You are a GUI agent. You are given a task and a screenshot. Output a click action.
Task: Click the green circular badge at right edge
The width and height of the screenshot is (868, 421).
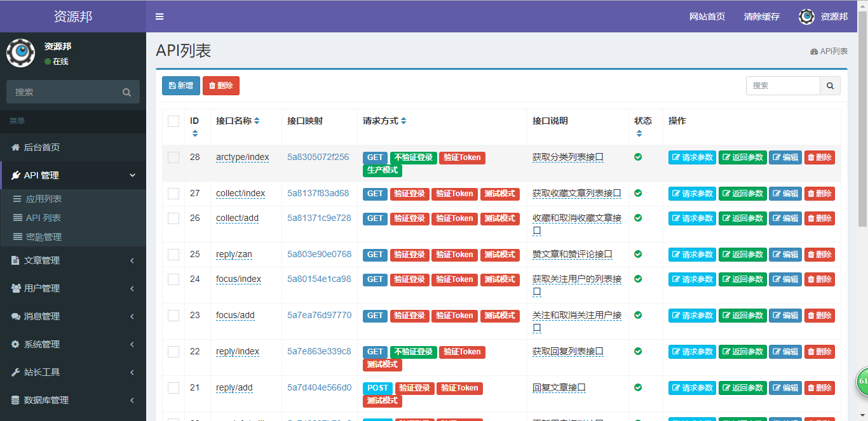click(862, 381)
